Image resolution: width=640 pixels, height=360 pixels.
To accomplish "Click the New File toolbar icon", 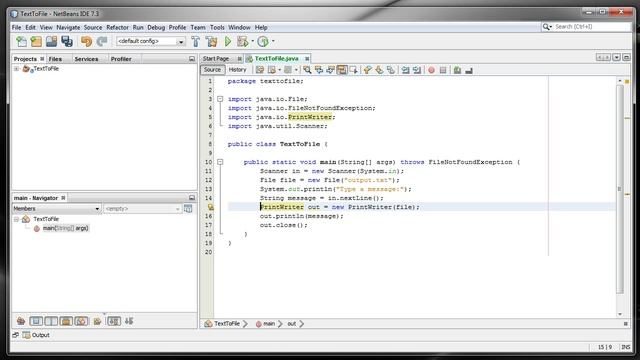I will click(x=21, y=41).
